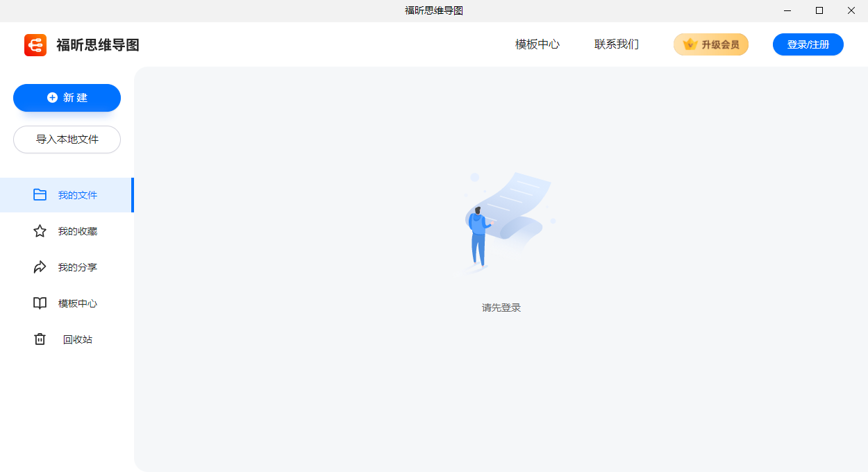Click the folder icon beside 我的文件
Viewport: 868px width, 472px height.
40,194
